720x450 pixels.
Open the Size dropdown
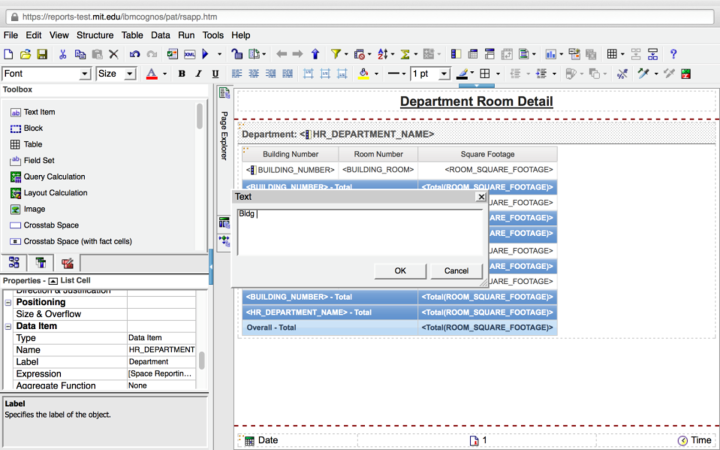pyautogui.click(x=130, y=74)
